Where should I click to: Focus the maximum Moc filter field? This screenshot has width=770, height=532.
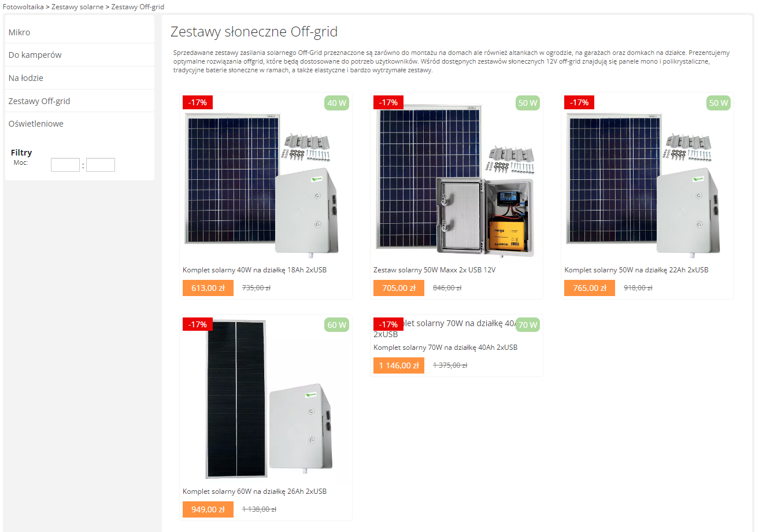pyautogui.click(x=101, y=165)
